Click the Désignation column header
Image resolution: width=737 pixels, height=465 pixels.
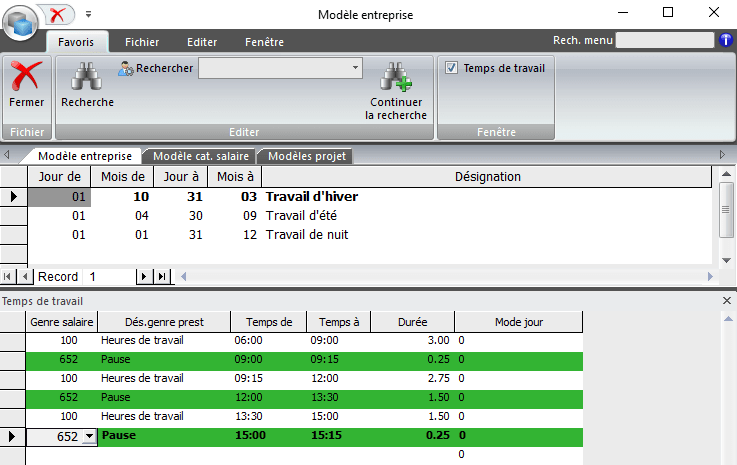[x=487, y=177]
